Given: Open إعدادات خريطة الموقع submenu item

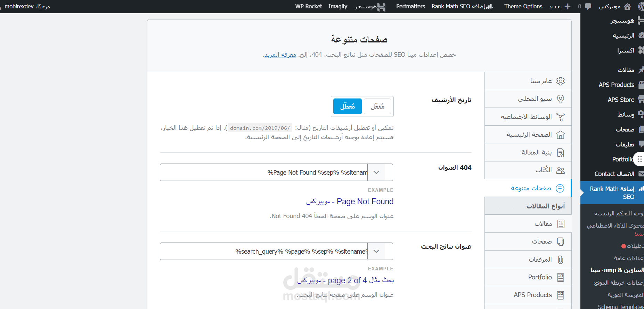Looking at the screenshot, I should tap(619, 283).
